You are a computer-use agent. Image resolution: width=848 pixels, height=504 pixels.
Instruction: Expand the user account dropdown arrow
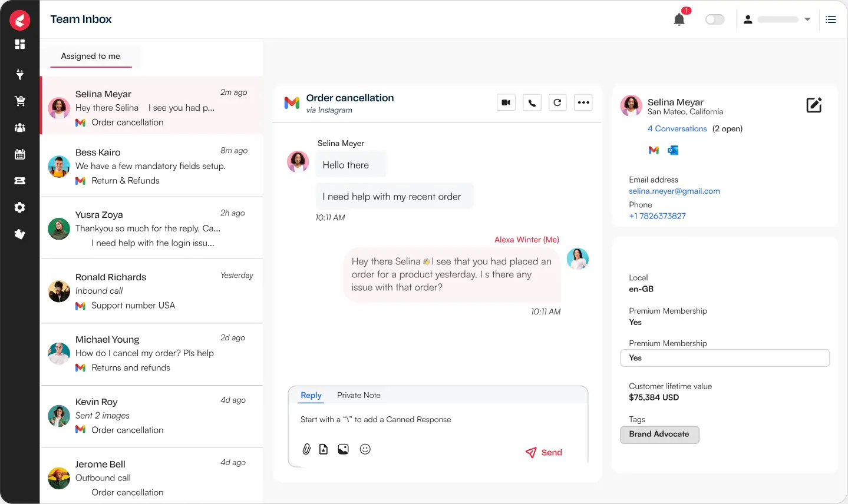click(x=807, y=19)
